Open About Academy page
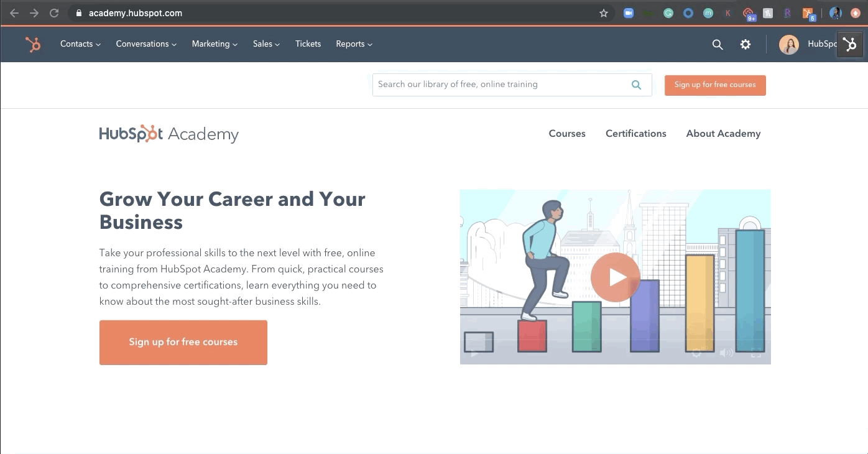868x454 pixels. pyautogui.click(x=723, y=134)
